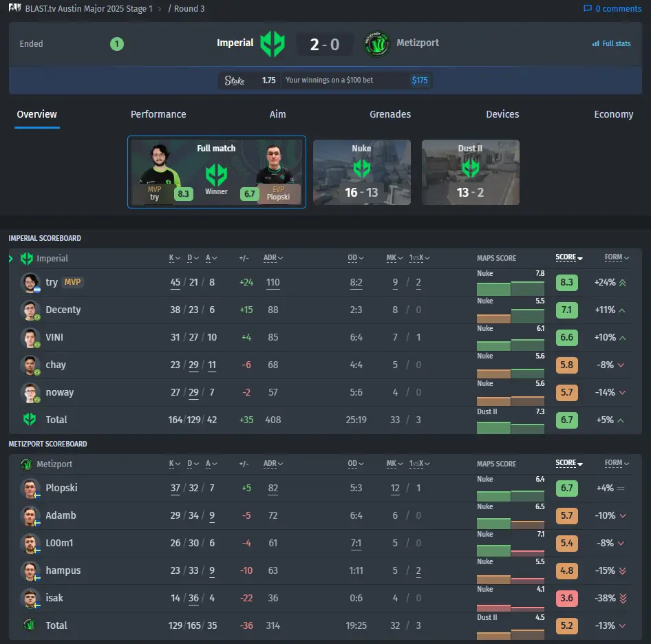Image resolution: width=651 pixels, height=644 pixels.
Task: Click Metizport logo in scoreboard header row
Action: 27,464
